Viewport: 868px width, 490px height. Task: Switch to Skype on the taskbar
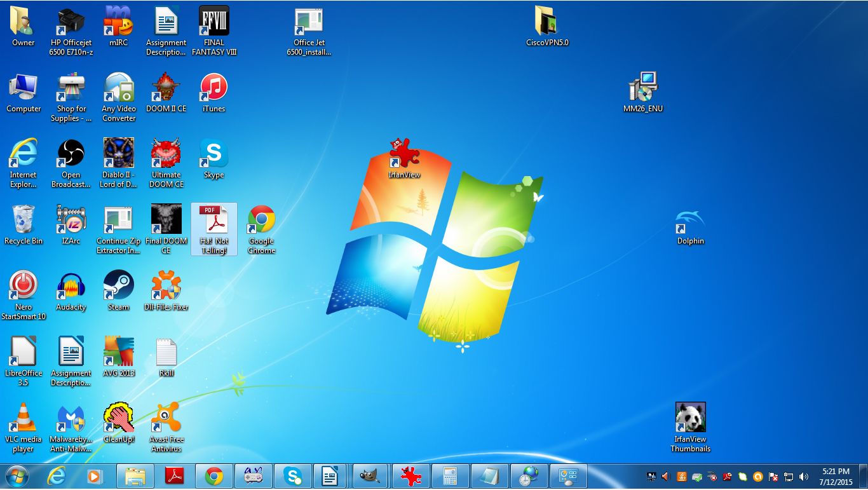(293, 476)
